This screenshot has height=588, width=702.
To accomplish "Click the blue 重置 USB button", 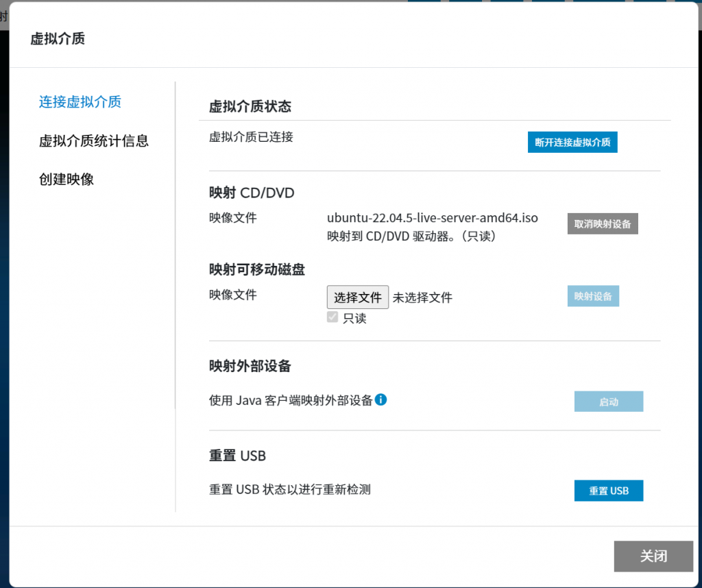I will pos(608,491).
